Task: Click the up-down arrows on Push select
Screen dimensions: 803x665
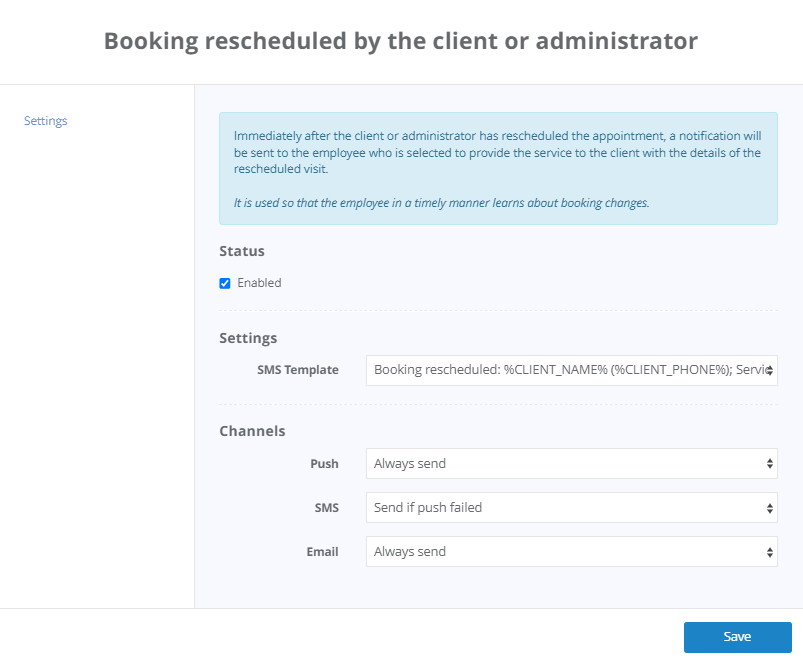Action: (x=769, y=464)
